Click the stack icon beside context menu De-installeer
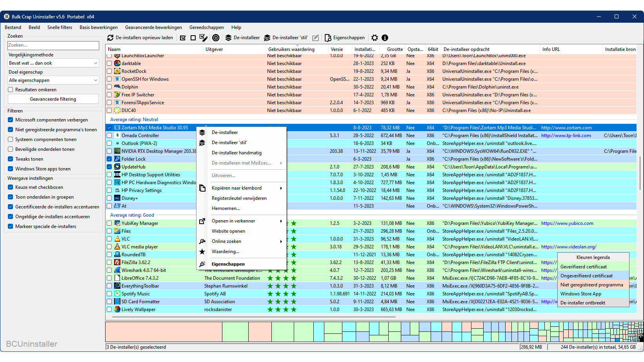The image size is (644, 362). coord(202,132)
